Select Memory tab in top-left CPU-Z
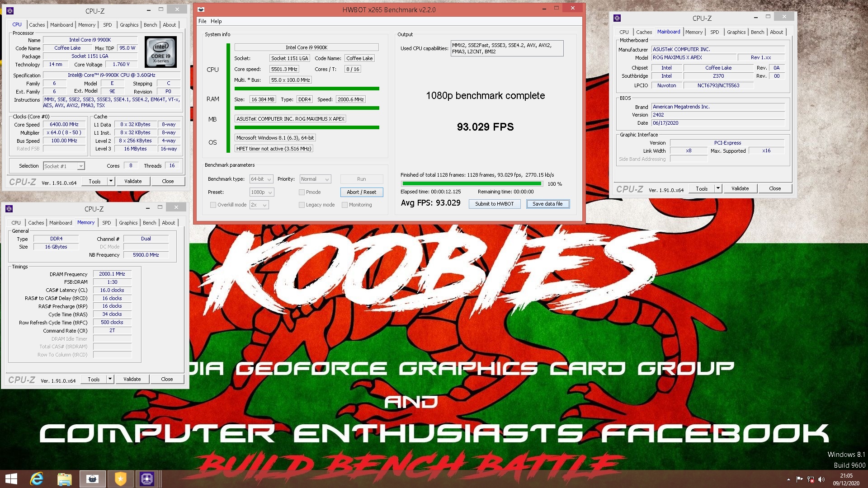Screen dimensions: 868x488 (87, 25)
